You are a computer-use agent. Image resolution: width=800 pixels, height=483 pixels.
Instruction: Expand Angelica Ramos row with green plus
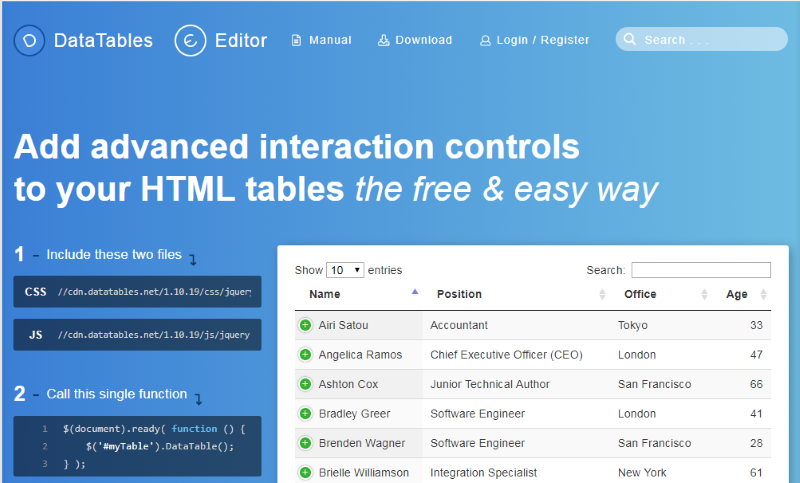[305, 354]
